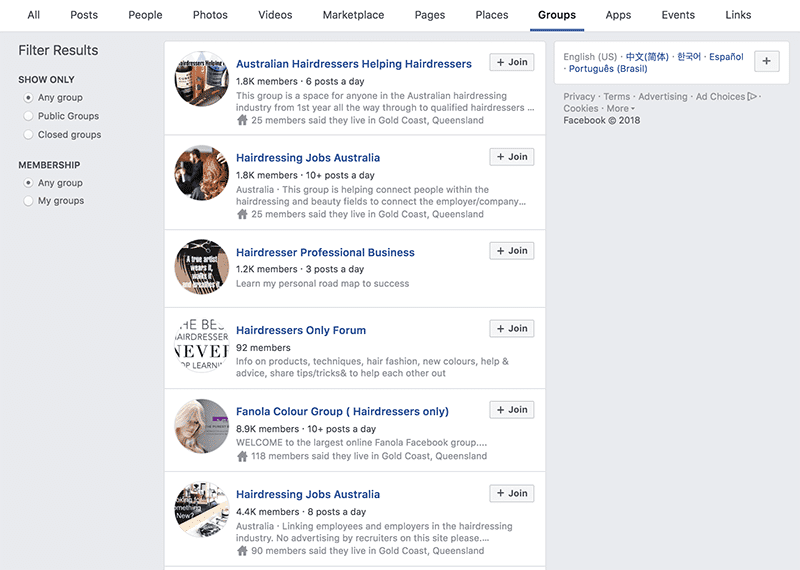Click house icon under Australian Hairdressers description

[242, 120]
